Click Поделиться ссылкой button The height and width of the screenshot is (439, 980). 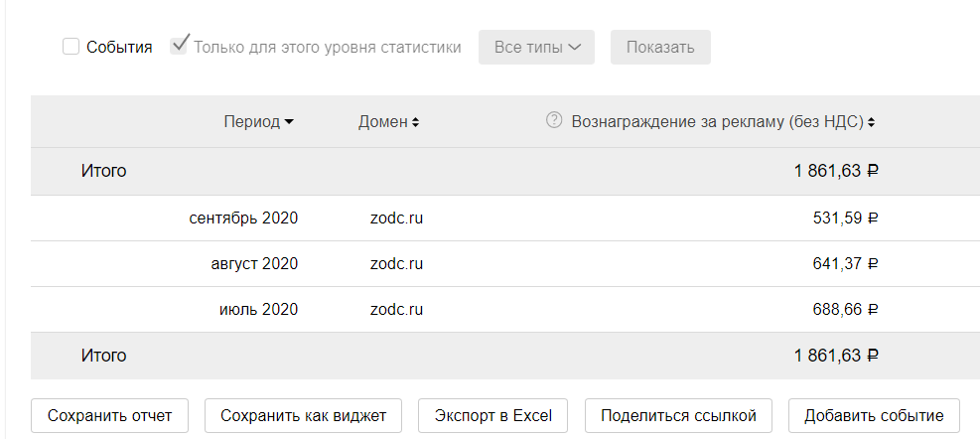click(x=678, y=415)
